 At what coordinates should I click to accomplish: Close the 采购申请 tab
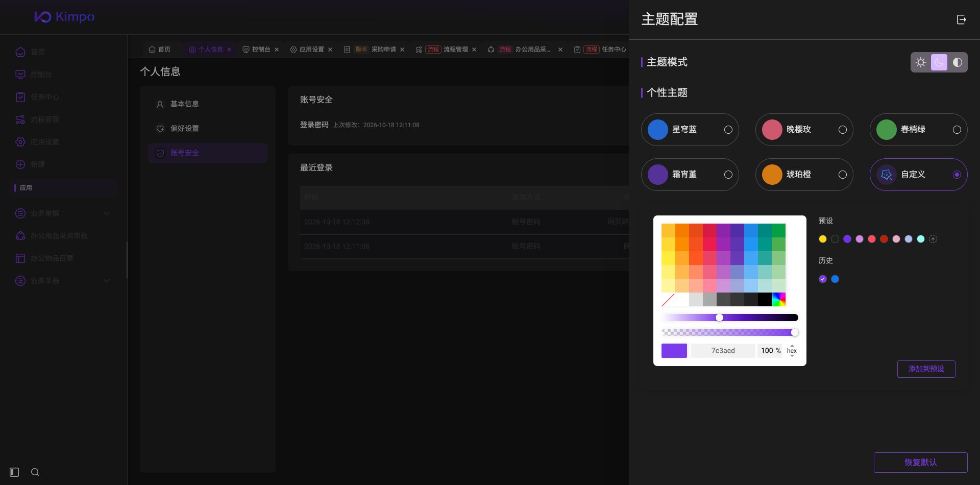point(402,50)
